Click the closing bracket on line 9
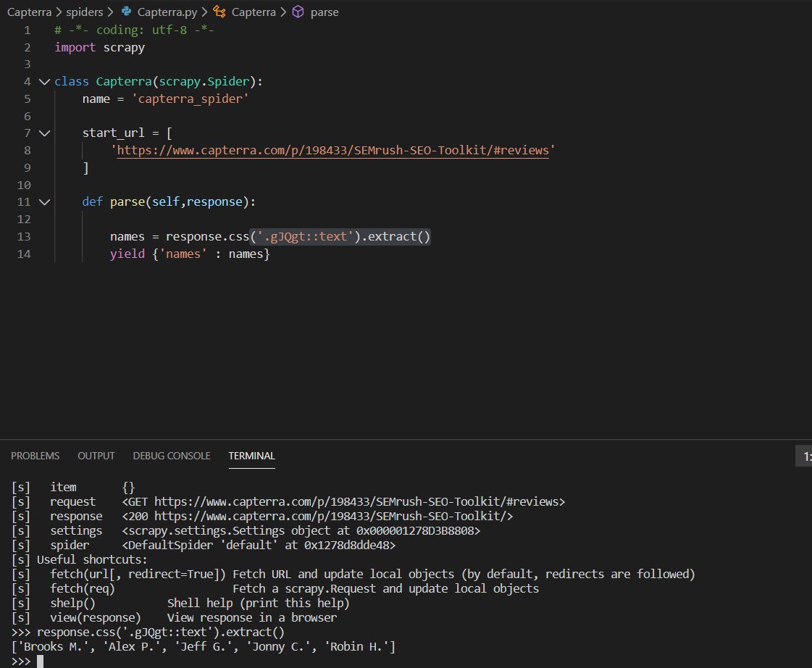This screenshot has height=668, width=812. [86, 168]
